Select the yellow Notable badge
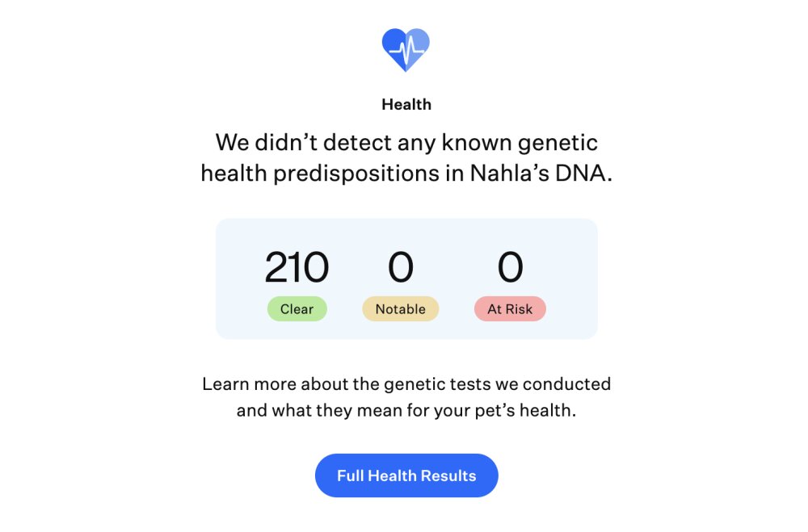This screenshot has width=808, height=532. [x=401, y=309]
